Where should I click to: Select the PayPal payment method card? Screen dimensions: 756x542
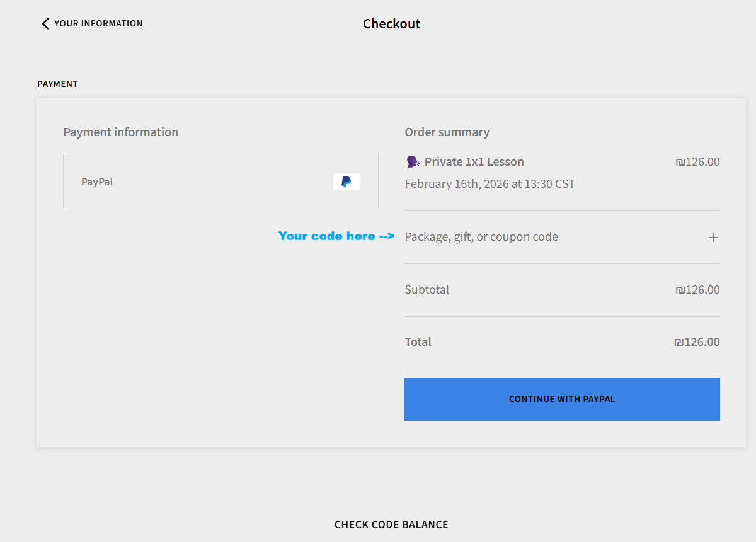tap(220, 181)
